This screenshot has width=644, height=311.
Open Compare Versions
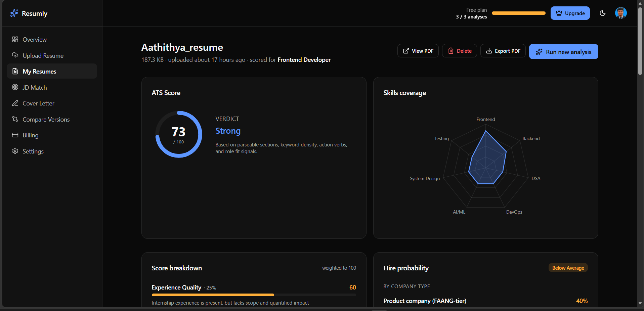[x=52, y=119]
